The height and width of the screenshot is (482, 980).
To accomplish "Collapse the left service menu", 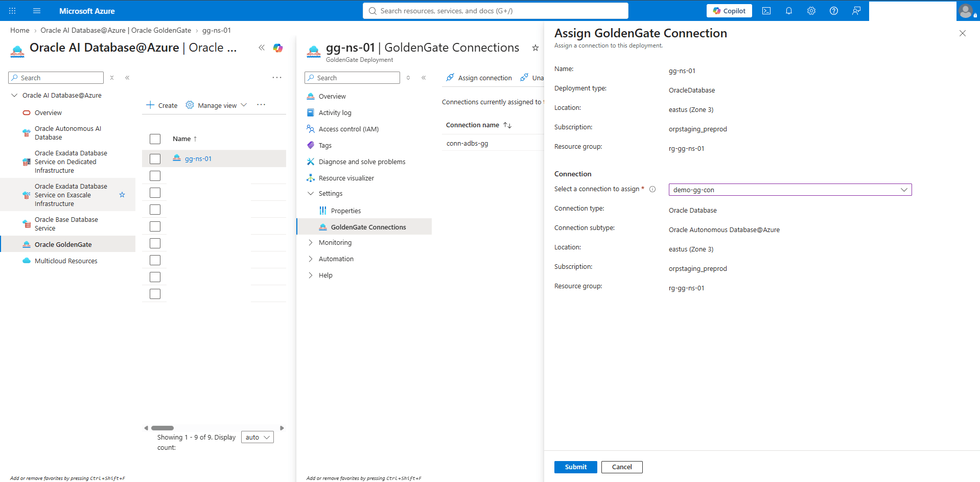I will [127, 78].
